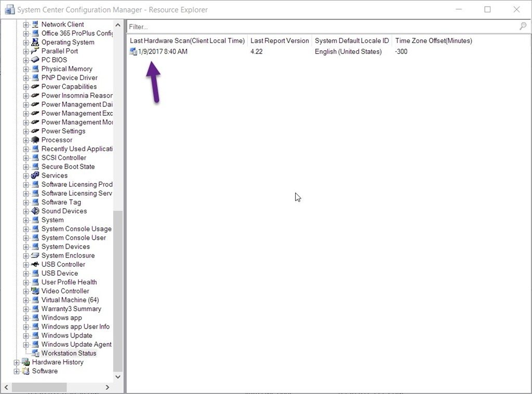Expand the User Profile Health node
The height and width of the screenshot is (394, 532).
(x=26, y=282)
